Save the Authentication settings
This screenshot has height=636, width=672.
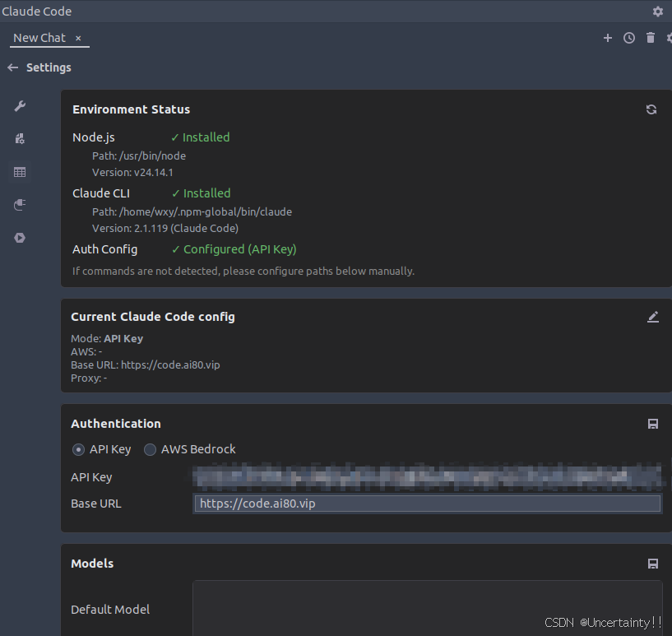click(x=653, y=424)
